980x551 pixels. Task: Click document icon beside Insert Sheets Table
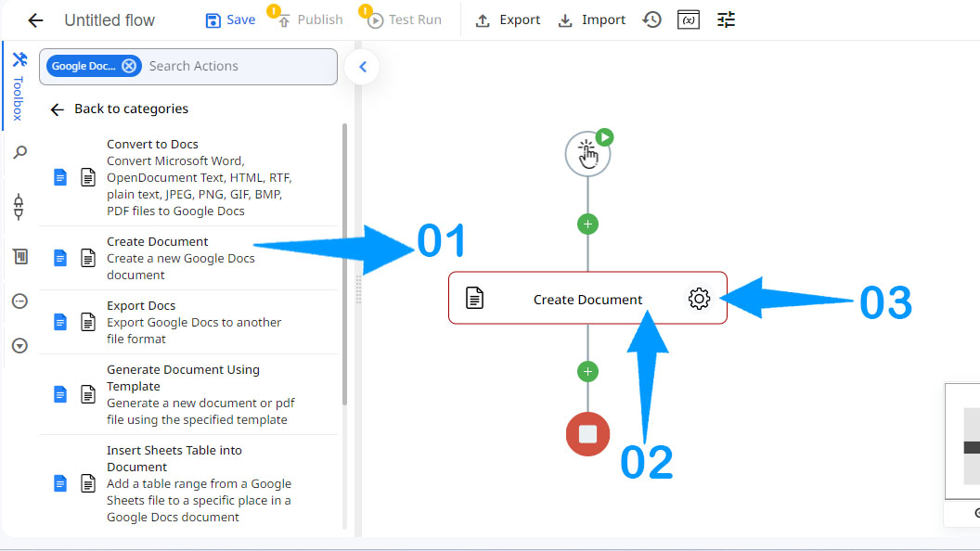[x=88, y=483]
